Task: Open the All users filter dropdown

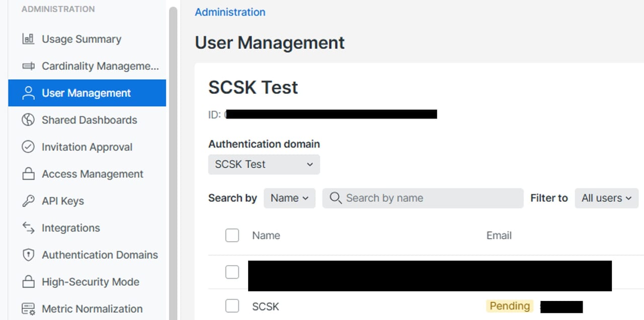Action: coord(606,198)
